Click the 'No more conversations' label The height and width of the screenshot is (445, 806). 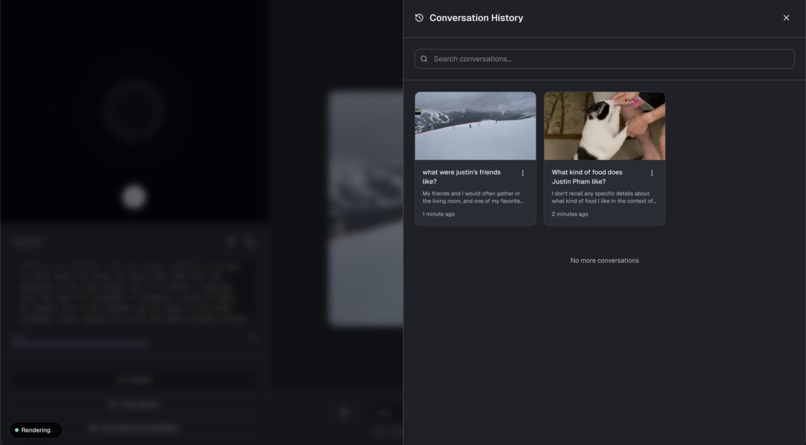pyautogui.click(x=604, y=261)
